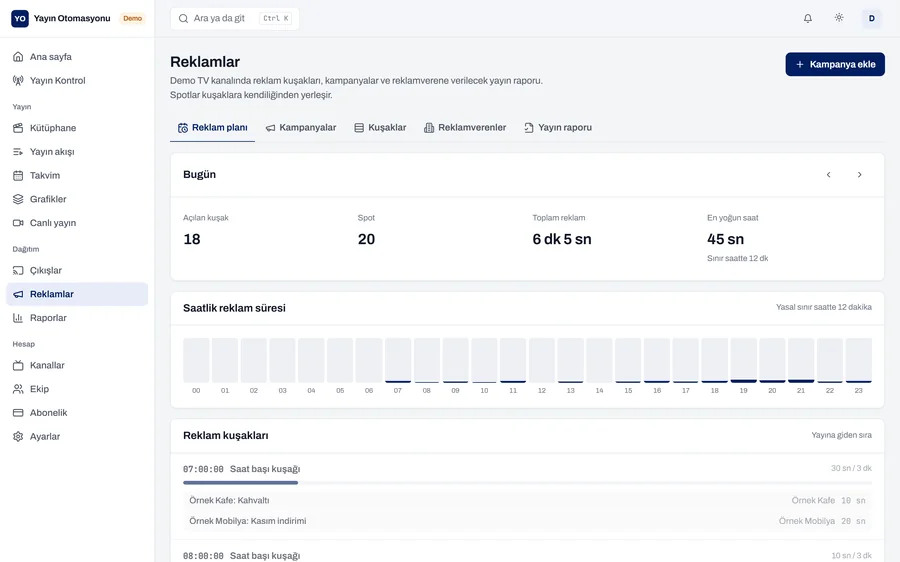Toggle light/dark theme sun icon
The image size is (900, 562).
coord(839,18)
